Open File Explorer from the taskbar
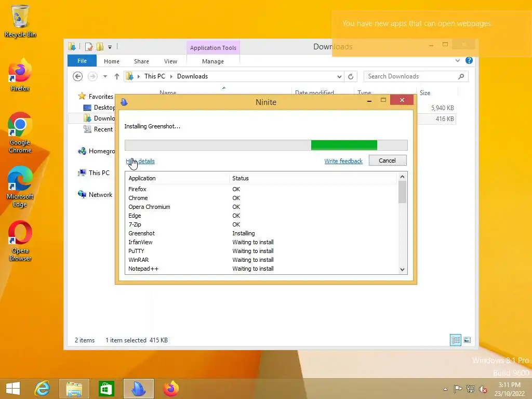This screenshot has width=532, height=399. coord(74,389)
